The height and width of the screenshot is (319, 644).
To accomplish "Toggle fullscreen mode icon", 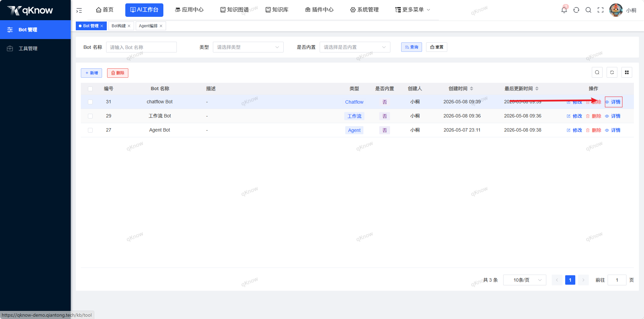I will click(601, 10).
